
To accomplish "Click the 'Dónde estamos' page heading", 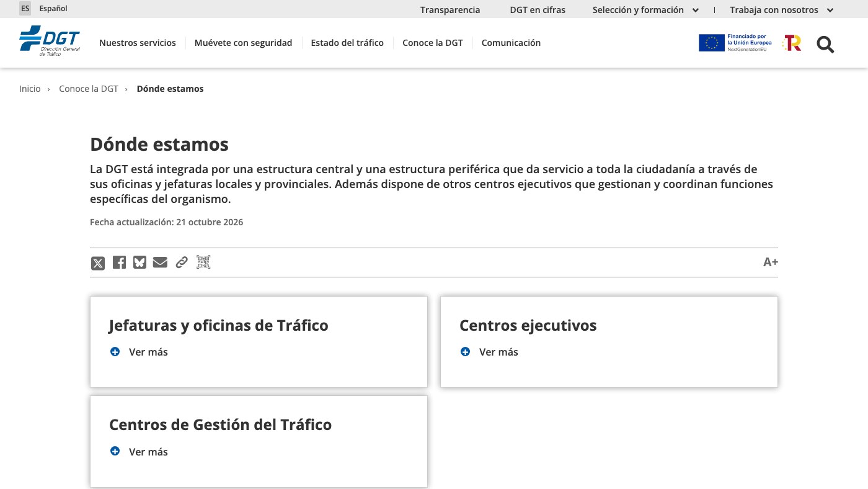I will [x=159, y=145].
